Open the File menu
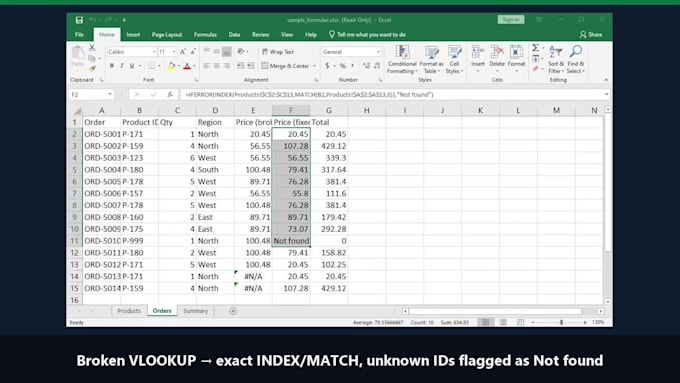 pos(79,35)
